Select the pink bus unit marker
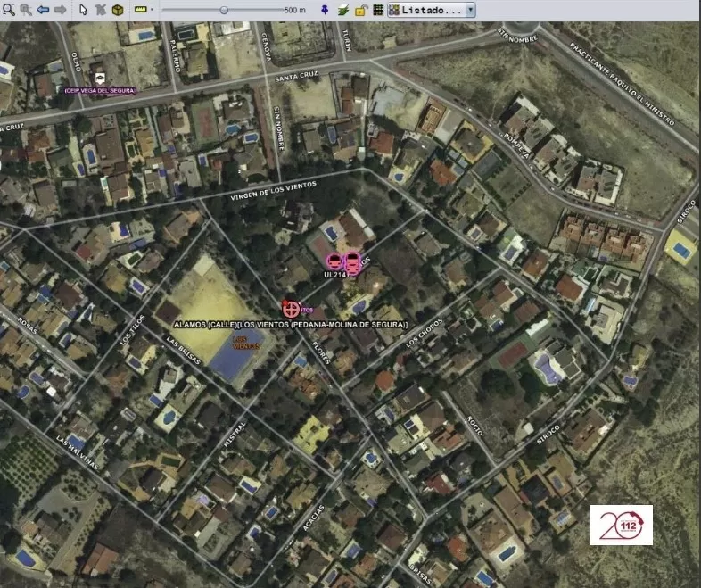 click(352, 262)
